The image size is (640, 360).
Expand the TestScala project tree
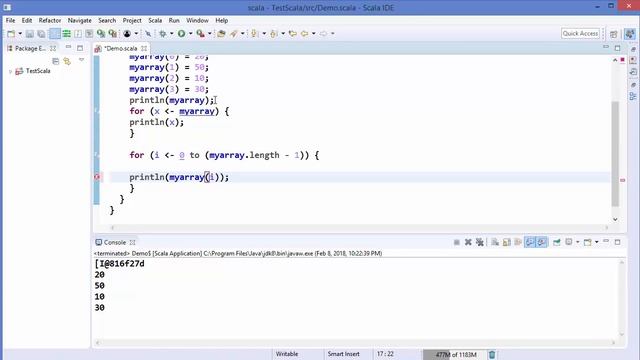click(x=10, y=71)
